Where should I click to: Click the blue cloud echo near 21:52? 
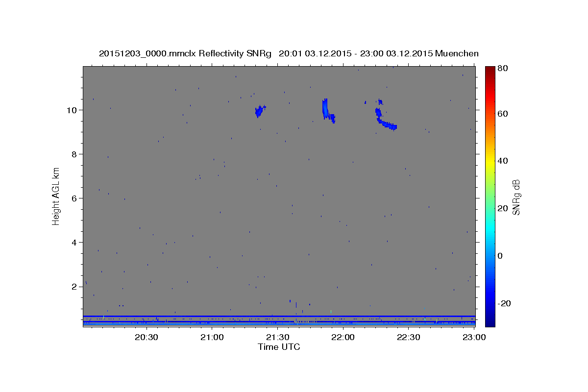click(327, 110)
